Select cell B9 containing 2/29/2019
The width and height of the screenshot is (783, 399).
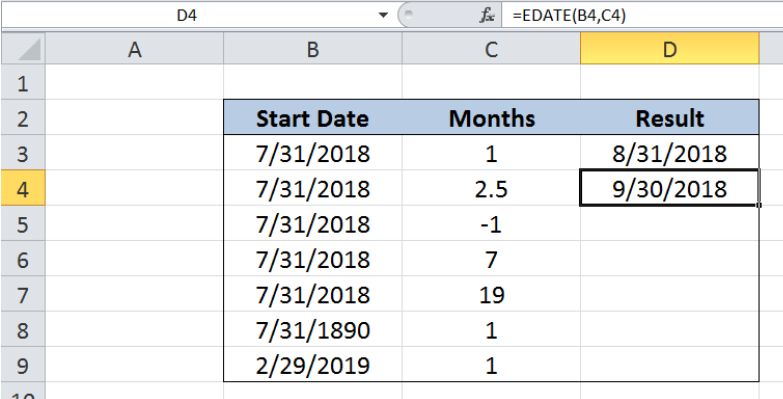tap(313, 365)
